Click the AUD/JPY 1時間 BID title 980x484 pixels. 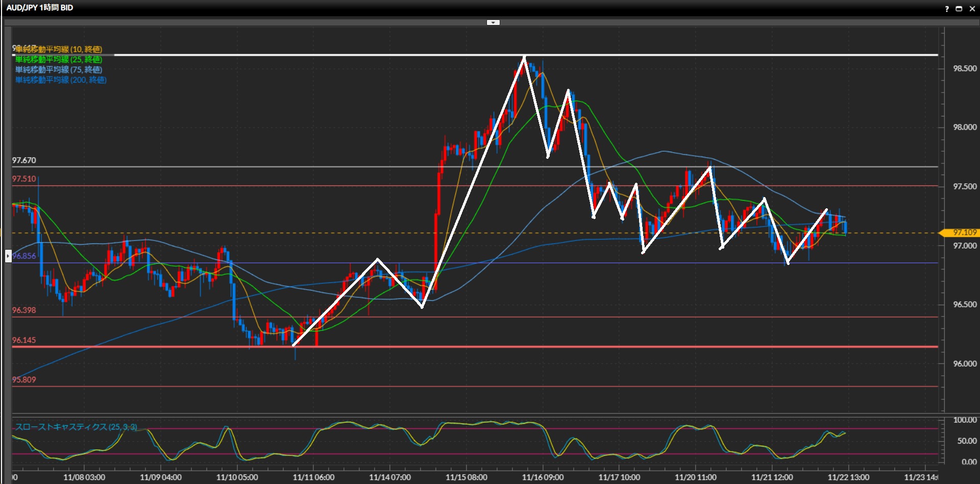click(x=40, y=8)
